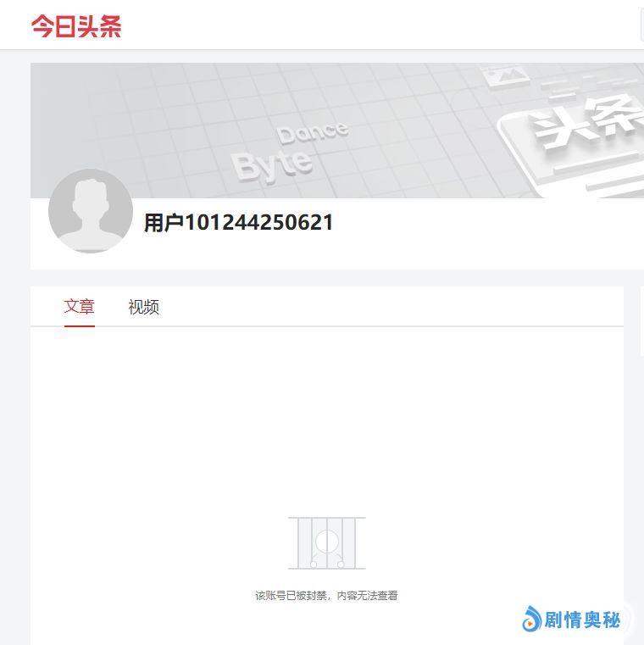Click the 今日头条 logo
Image resolution: width=644 pixels, height=645 pixels.
tap(76, 26)
